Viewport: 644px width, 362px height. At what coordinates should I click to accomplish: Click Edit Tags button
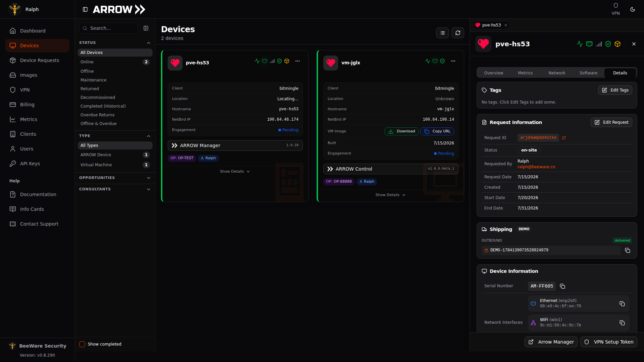(615, 90)
